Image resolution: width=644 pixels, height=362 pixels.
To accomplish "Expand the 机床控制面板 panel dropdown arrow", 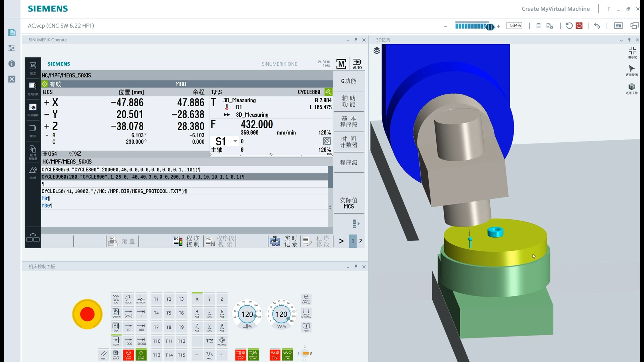I will pyautogui.click(x=348, y=267).
